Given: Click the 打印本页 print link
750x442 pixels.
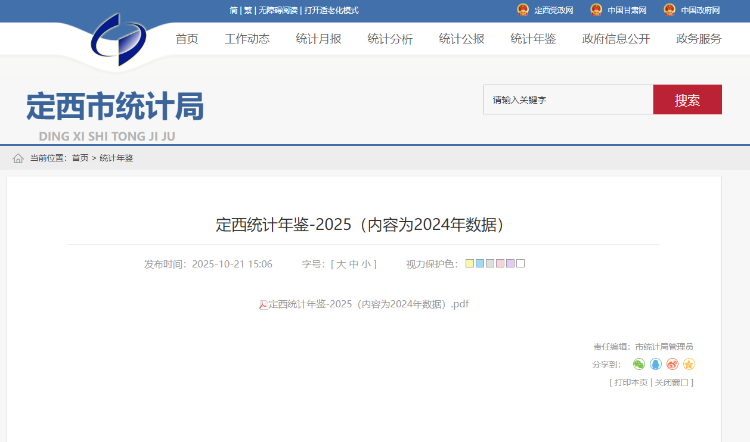Looking at the screenshot, I should click(x=630, y=382).
